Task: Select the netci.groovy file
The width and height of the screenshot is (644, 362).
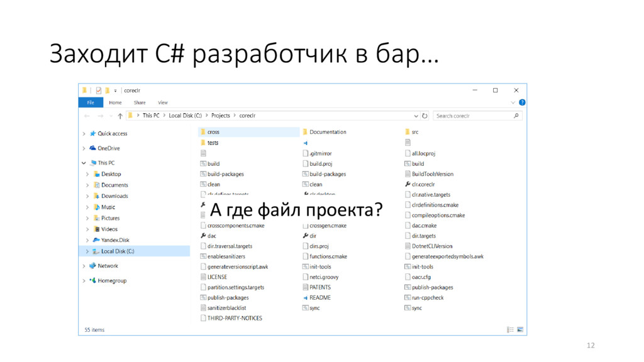Action: pos(324,277)
